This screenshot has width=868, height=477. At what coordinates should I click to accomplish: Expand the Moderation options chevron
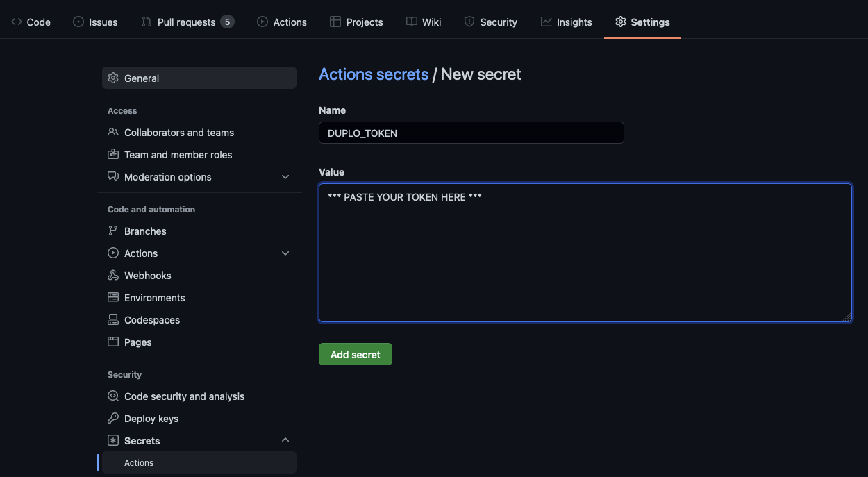pyautogui.click(x=285, y=177)
